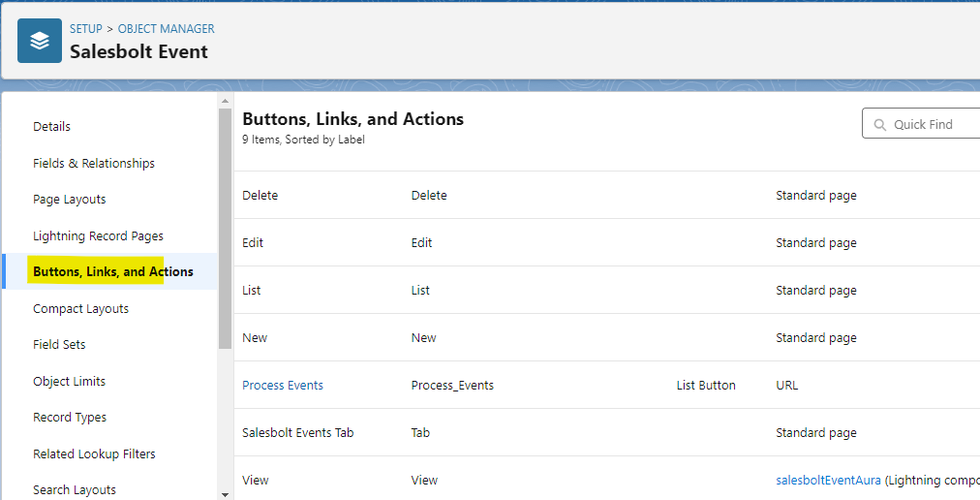Open Search Layouts in sidebar
The height and width of the screenshot is (500, 980).
pos(75,490)
